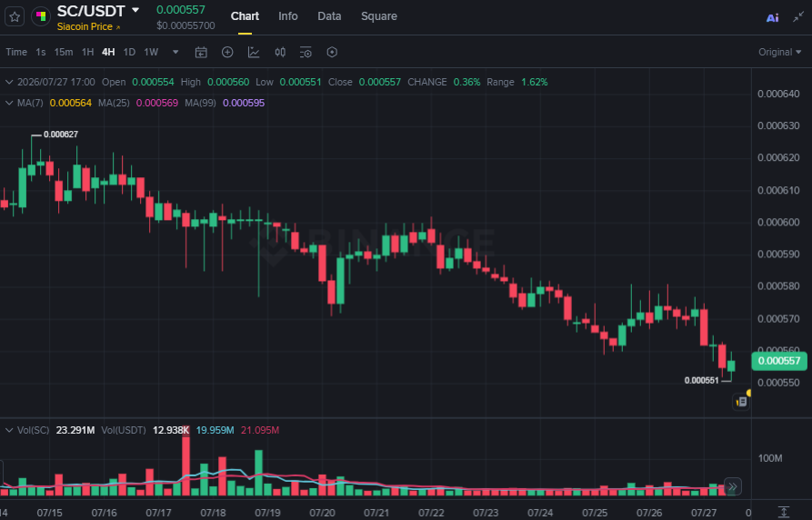Select the 15m interval
812x520 pixels.
point(63,53)
